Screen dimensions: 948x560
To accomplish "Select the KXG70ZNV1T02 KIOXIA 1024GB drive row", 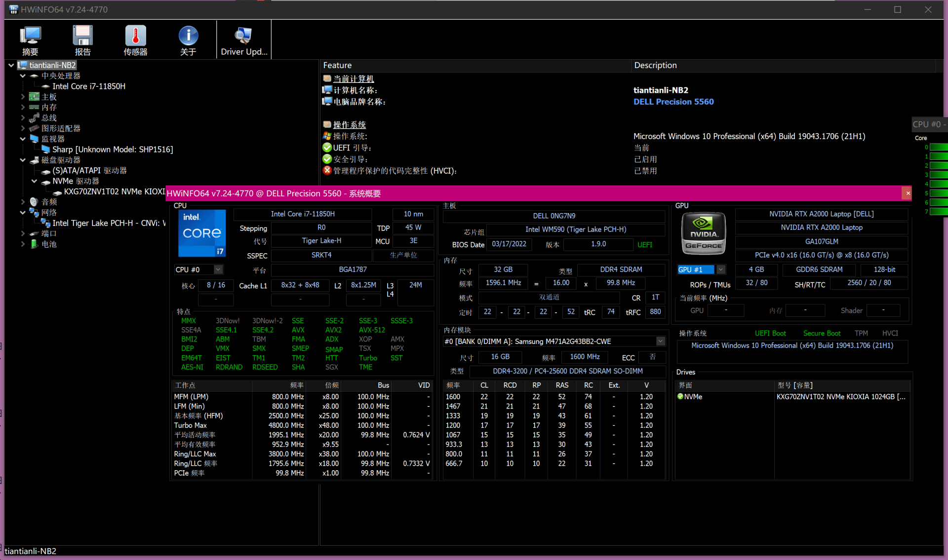I will coord(793,397).
